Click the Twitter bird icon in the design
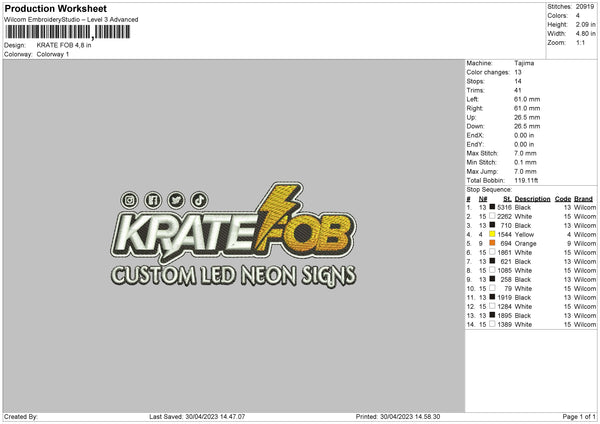 [x=176, y=200]
